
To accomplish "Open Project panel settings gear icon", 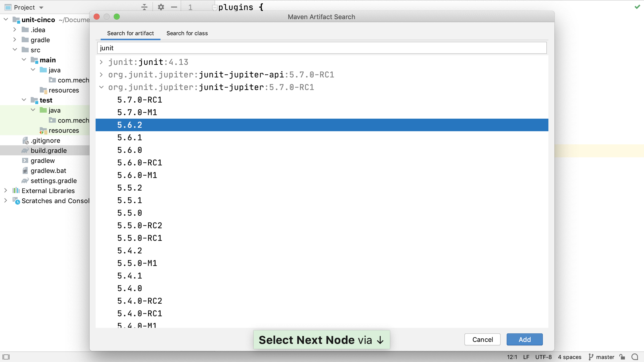I will (x=160, y=7).
